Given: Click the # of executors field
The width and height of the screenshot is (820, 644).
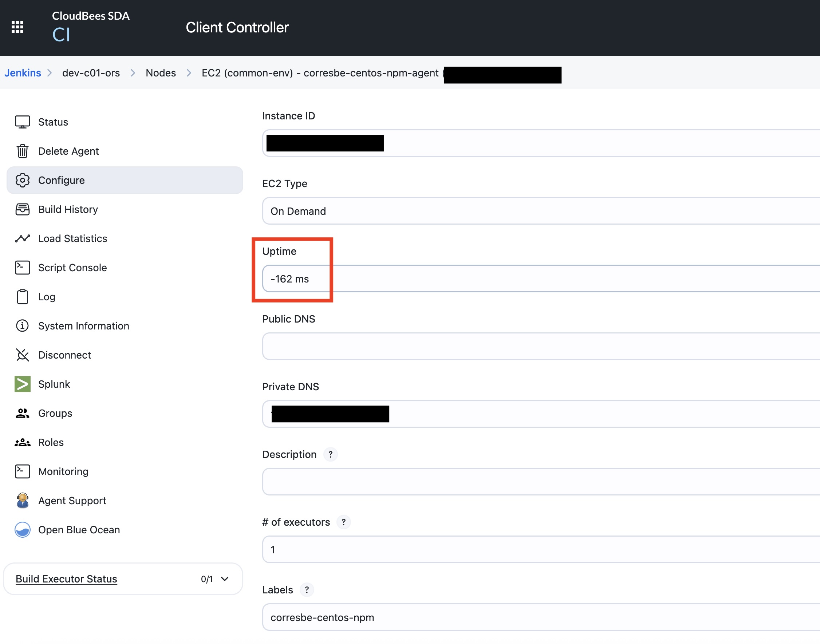Looking at the screenshot, I should pos(541,549).
